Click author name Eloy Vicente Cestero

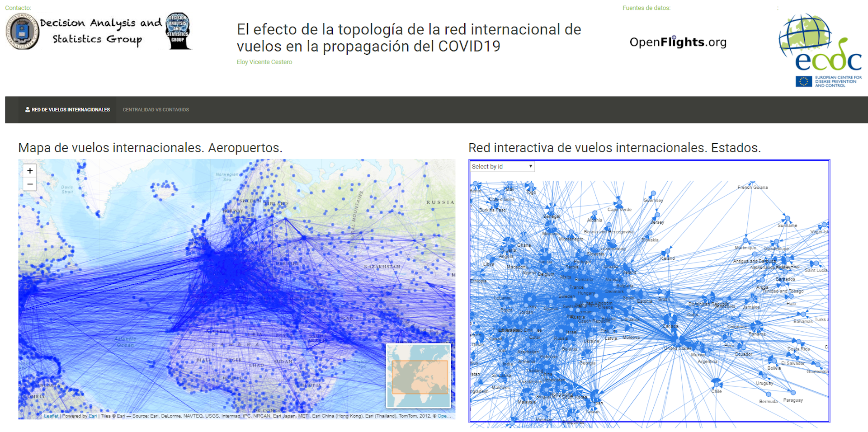coord(264,62)
